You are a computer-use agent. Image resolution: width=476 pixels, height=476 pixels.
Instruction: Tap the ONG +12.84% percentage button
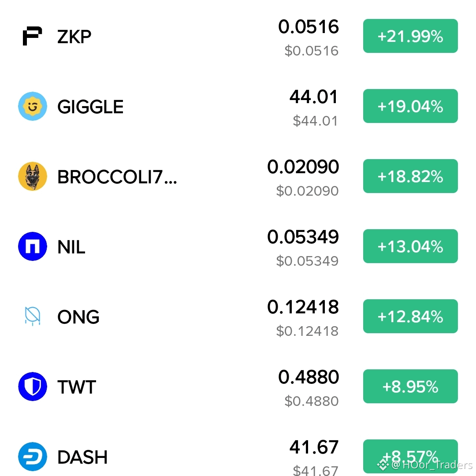[x=410, y=316]
